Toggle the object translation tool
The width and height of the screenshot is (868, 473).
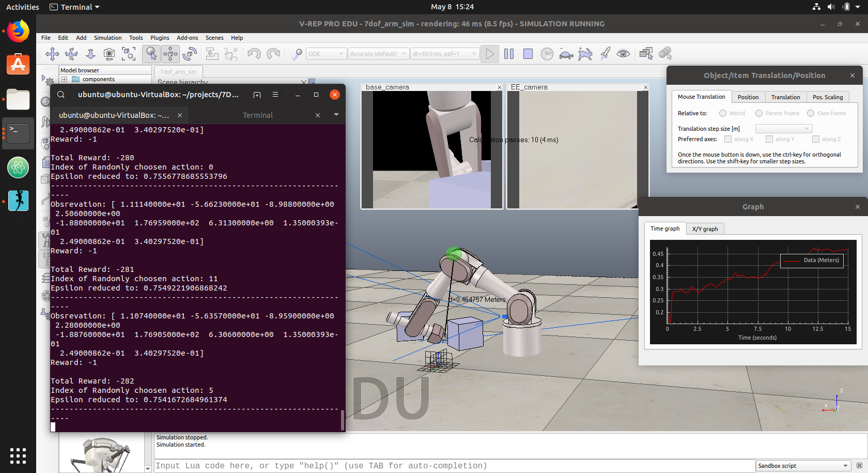(171, 54)
